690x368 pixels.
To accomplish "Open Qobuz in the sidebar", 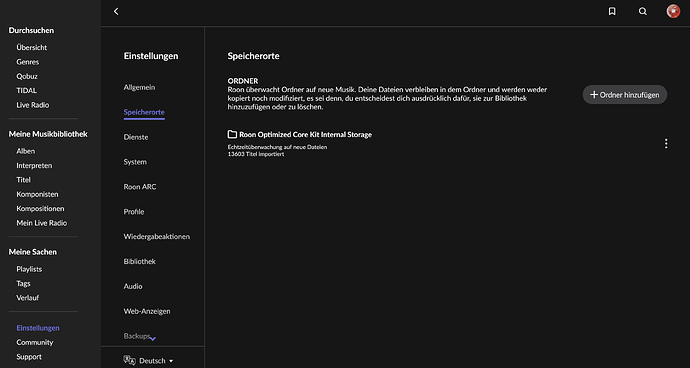I will [27, 76].
